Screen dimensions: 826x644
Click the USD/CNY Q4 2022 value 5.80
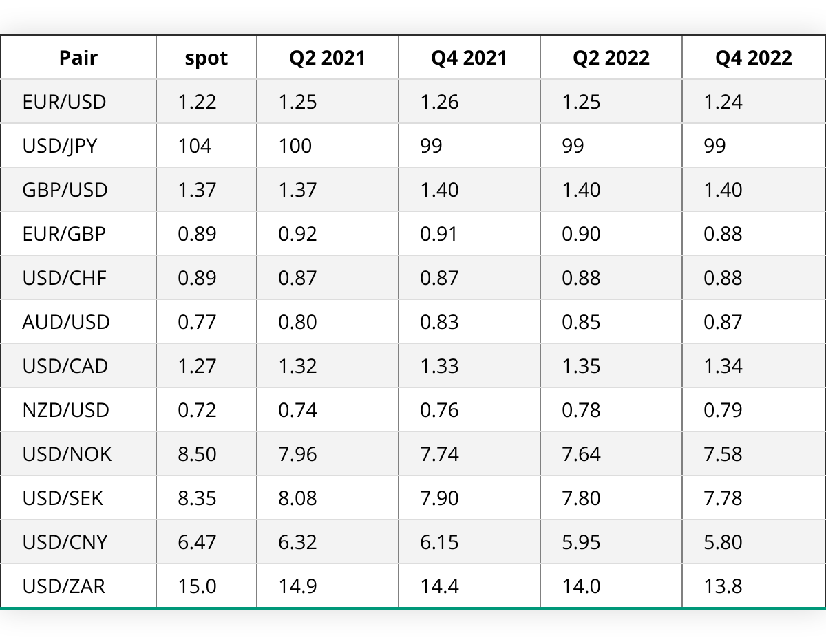pyautogui.click(x=723, y=541)
